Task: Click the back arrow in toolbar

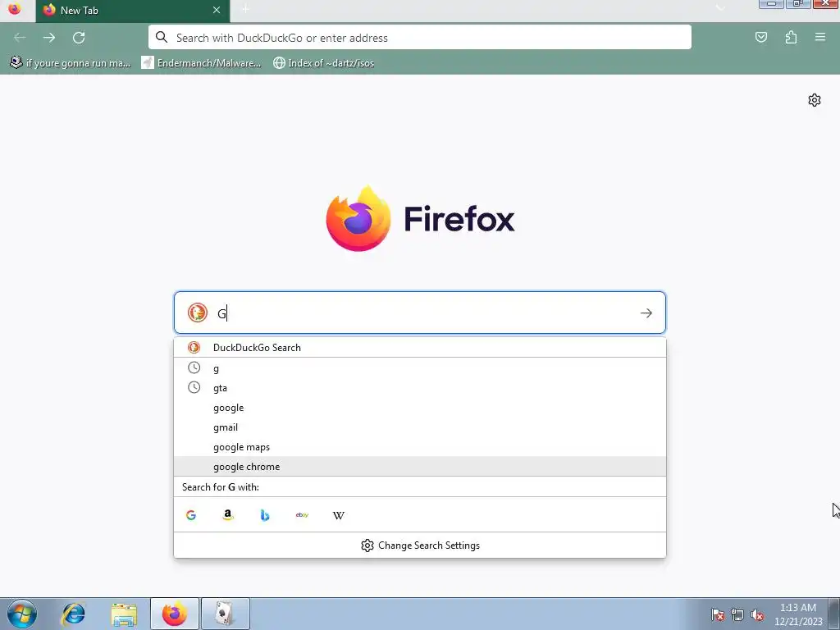Action: pos(20,38)
